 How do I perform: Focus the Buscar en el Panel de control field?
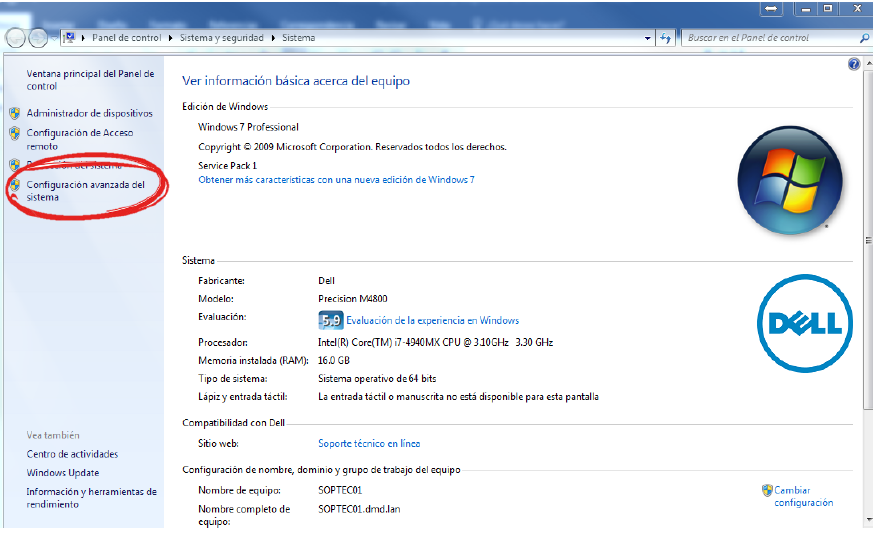pos(769,38)
